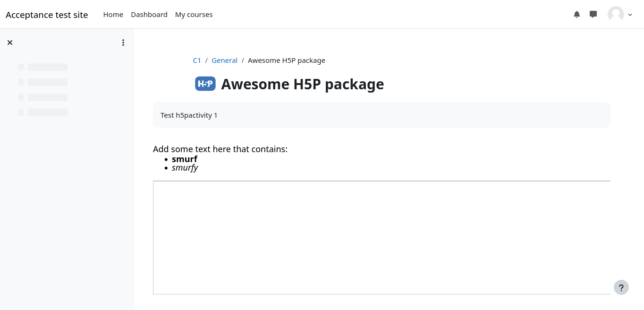Viewport: 644px width, 310px height.
Task: Select the General breadcrumb link
Action: (x=224, y=60)
